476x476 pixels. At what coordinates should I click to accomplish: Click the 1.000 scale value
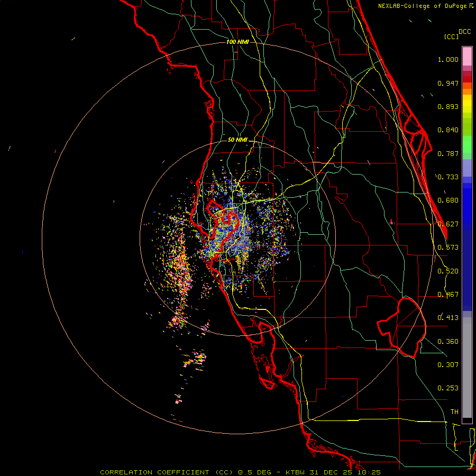point(448,59)
